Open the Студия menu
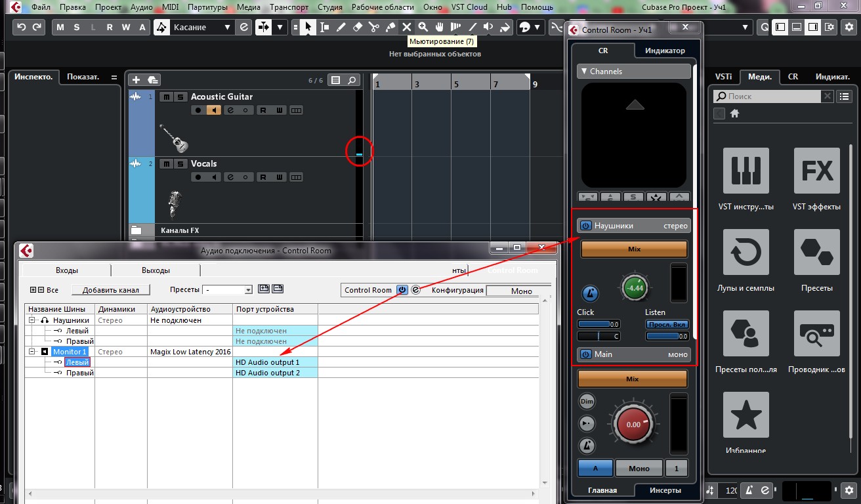This screenshot has height=504, width=861. click(329, 7)
